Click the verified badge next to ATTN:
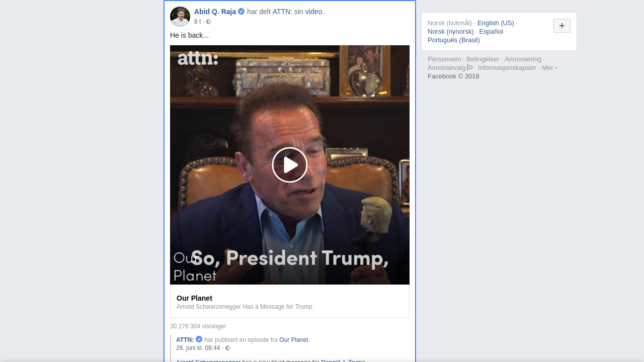 coord(199,339)
